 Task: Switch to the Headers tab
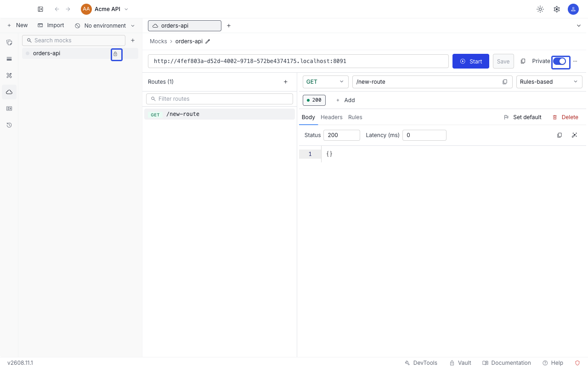click(332, 117)
